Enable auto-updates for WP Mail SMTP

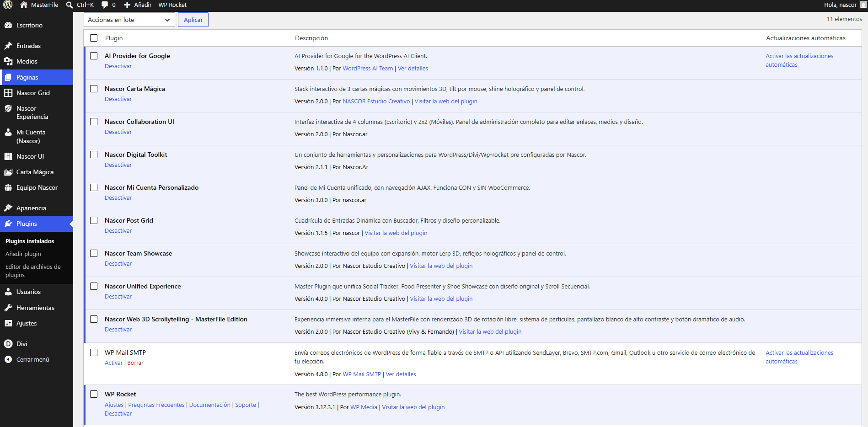(799, 357)
